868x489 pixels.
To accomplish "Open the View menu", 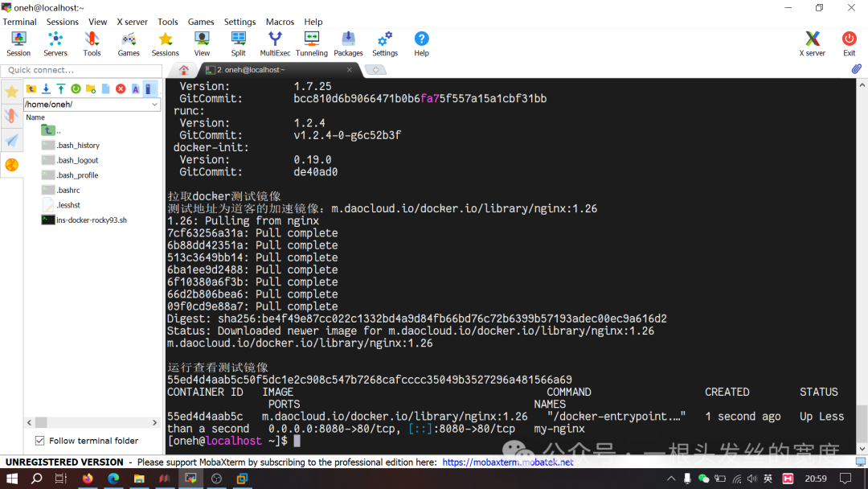I will [97, 22].
